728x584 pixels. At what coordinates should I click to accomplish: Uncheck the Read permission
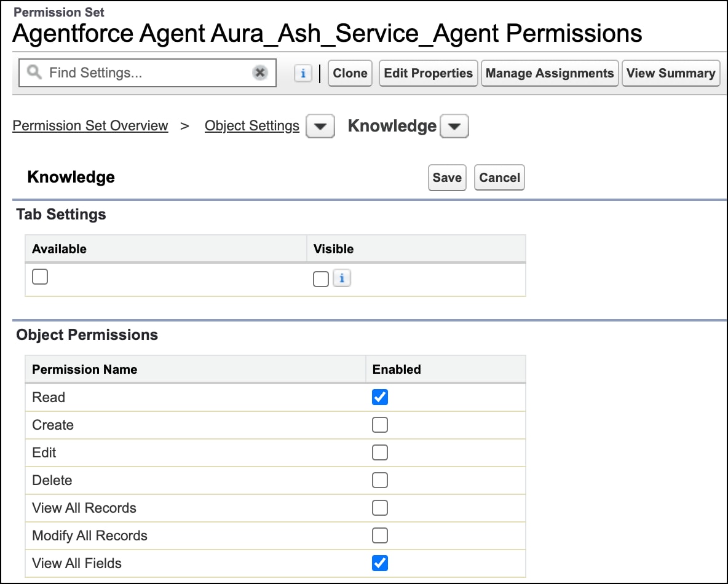pyautogui.click(x=380, y=397)
